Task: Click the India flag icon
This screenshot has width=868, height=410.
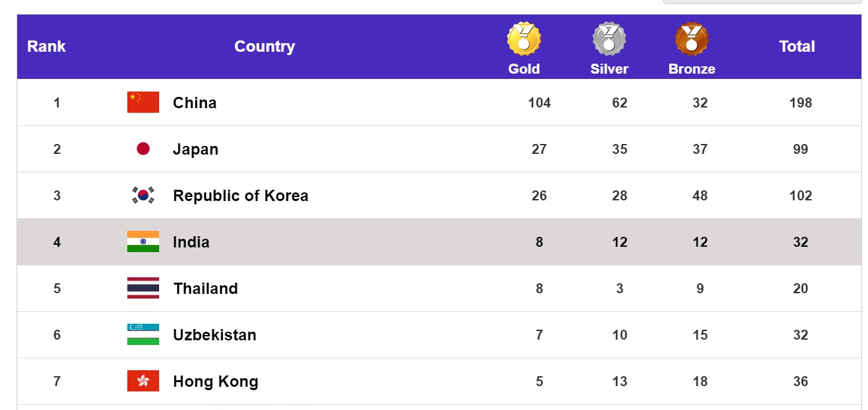Action: (x=143, y=241)
